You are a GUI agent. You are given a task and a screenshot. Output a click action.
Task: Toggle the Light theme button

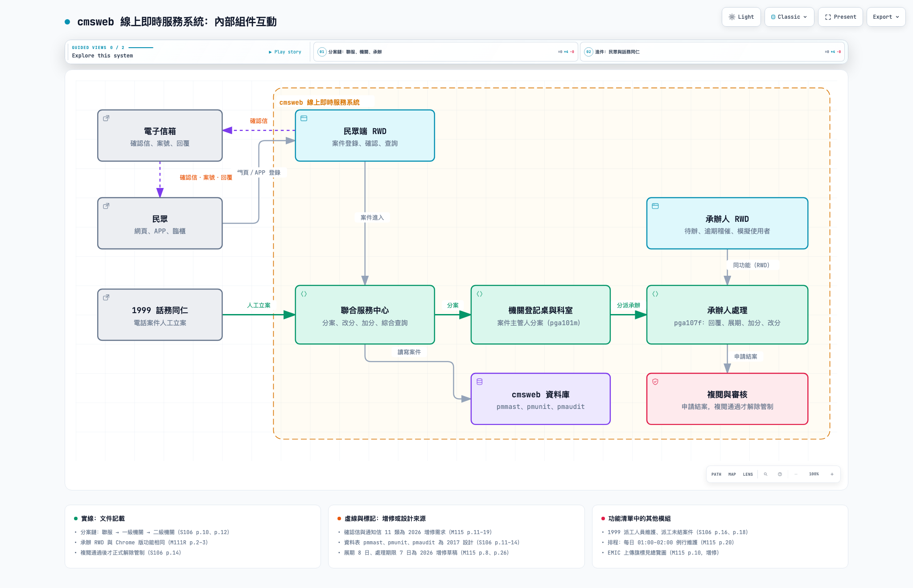[x=741, y=17]
